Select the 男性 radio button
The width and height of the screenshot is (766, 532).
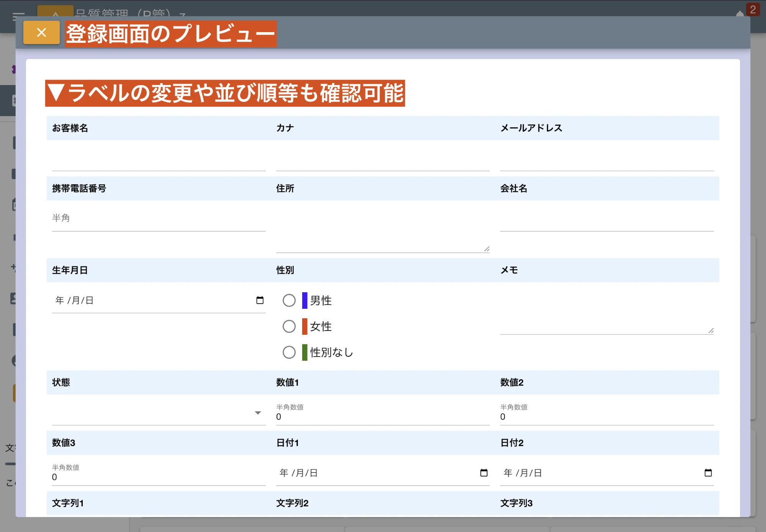pyautogui.click(x=289, y=301)
